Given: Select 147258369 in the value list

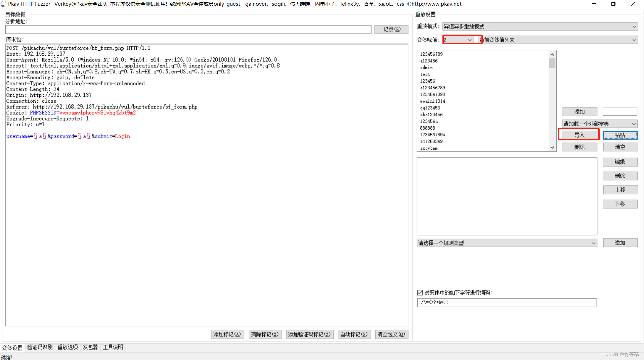Looking at the screenshot, I should click(431, 141).
